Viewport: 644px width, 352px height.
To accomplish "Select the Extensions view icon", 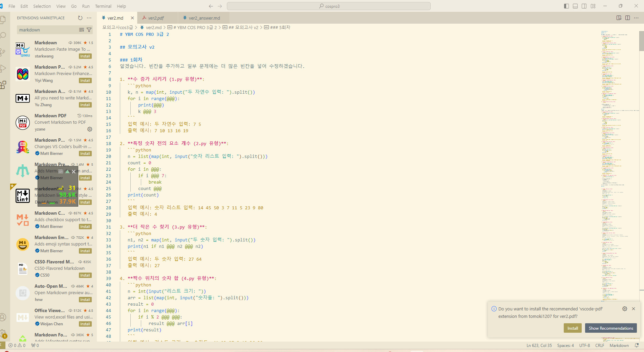I will tap(3, 85).
